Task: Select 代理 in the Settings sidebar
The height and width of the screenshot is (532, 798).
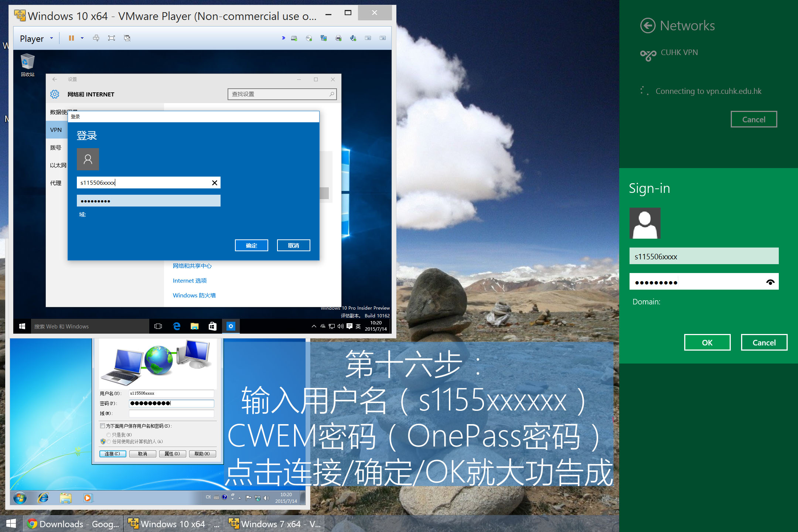Action: pos(57,183)
